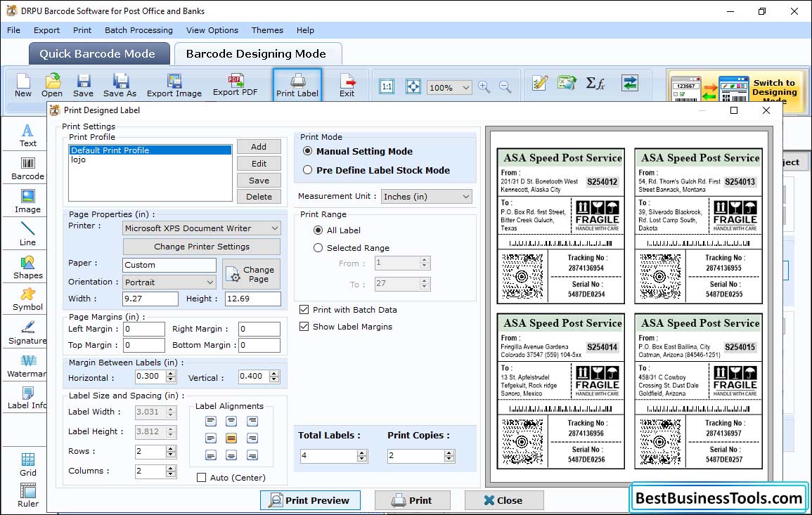Screen dimensions: 812x515
Task: Select the Barcode tool in sidebar
Action: pyautogui.click(x=28, y=169)
